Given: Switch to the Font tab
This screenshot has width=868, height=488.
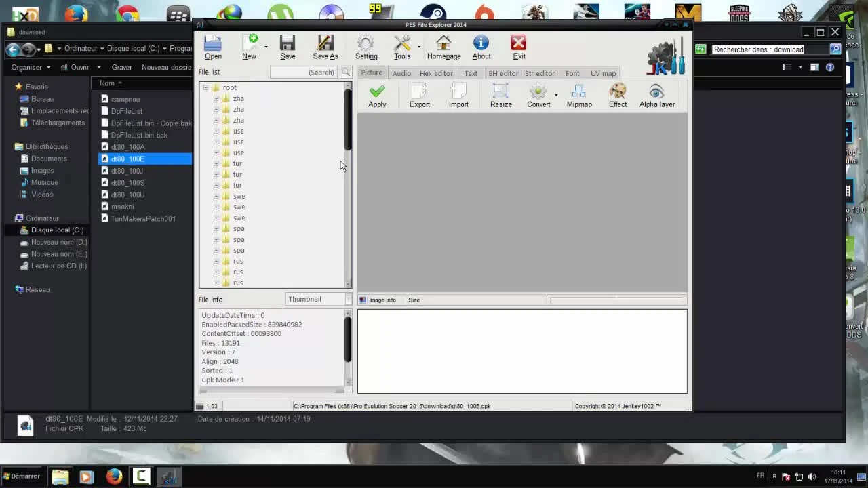Looking at the screenshot, I should click(x=572, y=73).
